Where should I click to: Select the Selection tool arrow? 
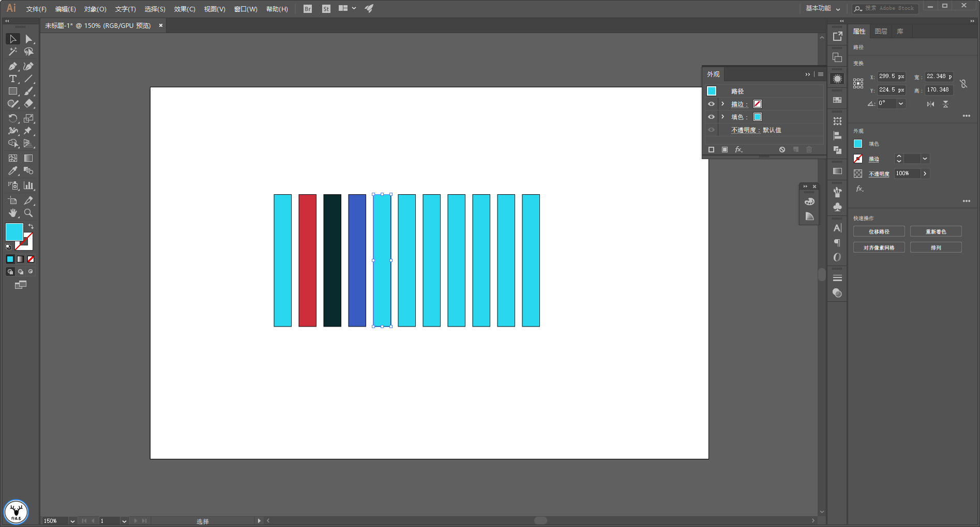coord(13,39)
